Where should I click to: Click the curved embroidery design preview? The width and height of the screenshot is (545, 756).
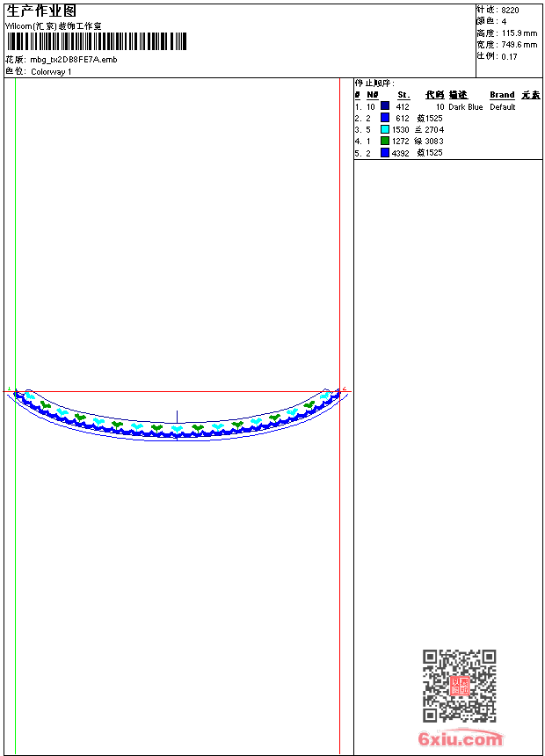[177, 414]
